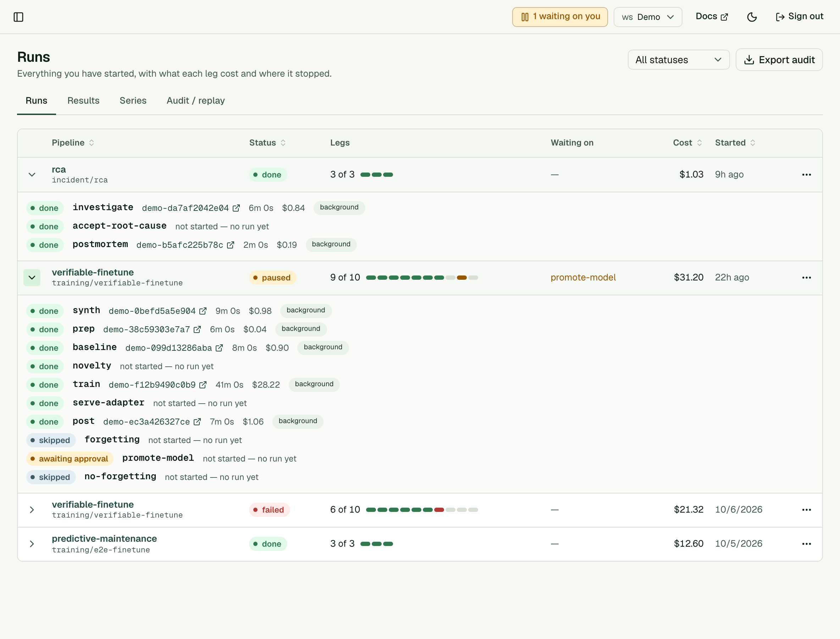Open the Audit / replay tab
The image size is (840, 639).
196,101
